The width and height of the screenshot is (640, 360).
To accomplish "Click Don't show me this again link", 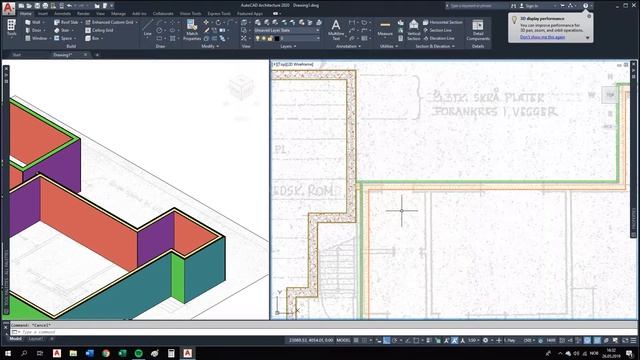I will click(x=542, y=37).
